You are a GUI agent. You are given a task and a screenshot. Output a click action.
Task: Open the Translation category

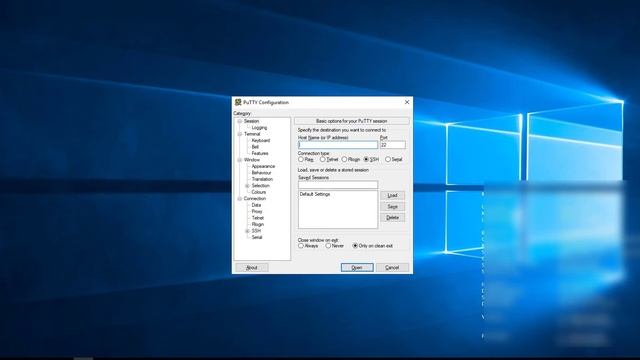click(x=262, y=179)
